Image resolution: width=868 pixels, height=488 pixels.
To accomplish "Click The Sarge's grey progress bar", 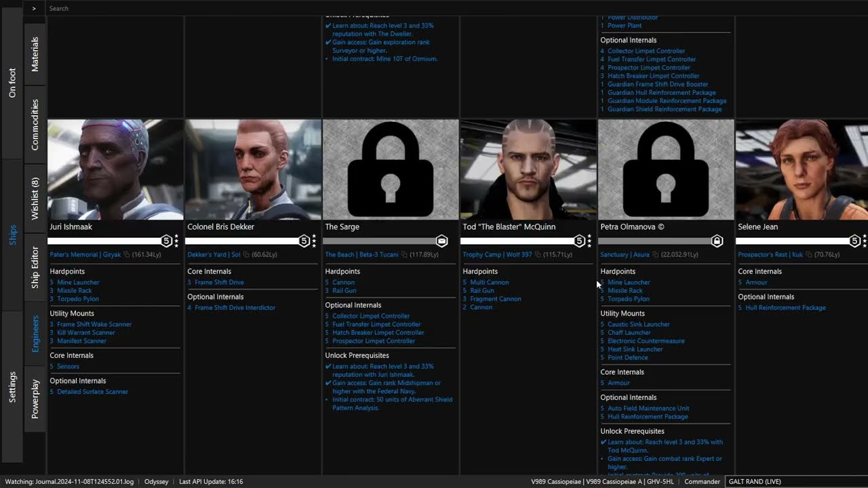I will (379, 241).
